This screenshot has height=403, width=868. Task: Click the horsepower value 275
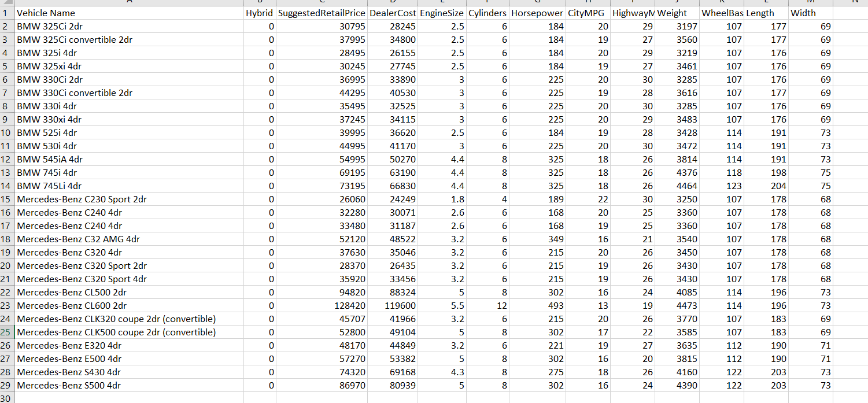pyautogui.click(x=537, y=372)
